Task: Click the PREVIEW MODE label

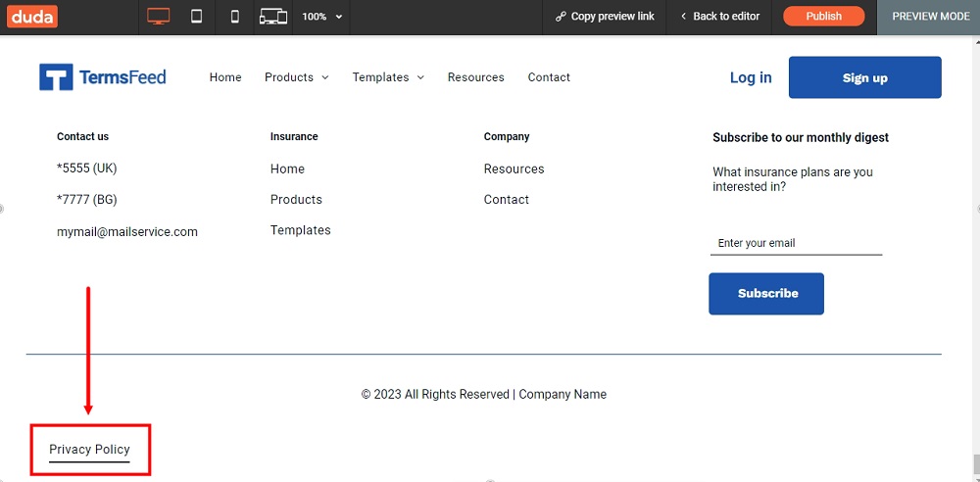Action: click(931, 17)
